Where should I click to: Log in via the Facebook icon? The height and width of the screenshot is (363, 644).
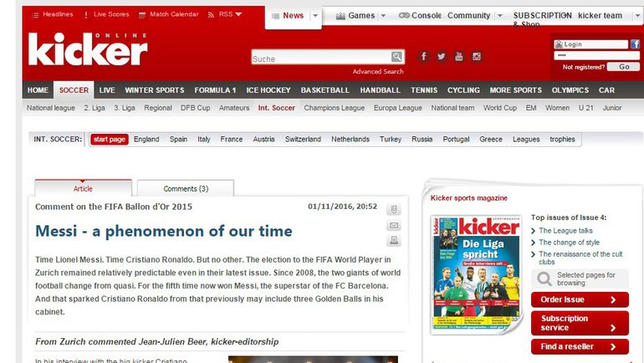tap(635, 44)
